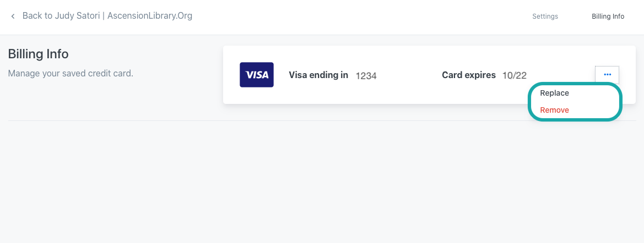Click the expiry date 10/22
Image resolution: width=644 pixels, height=243 pixels.
click(x=515, y=76)
